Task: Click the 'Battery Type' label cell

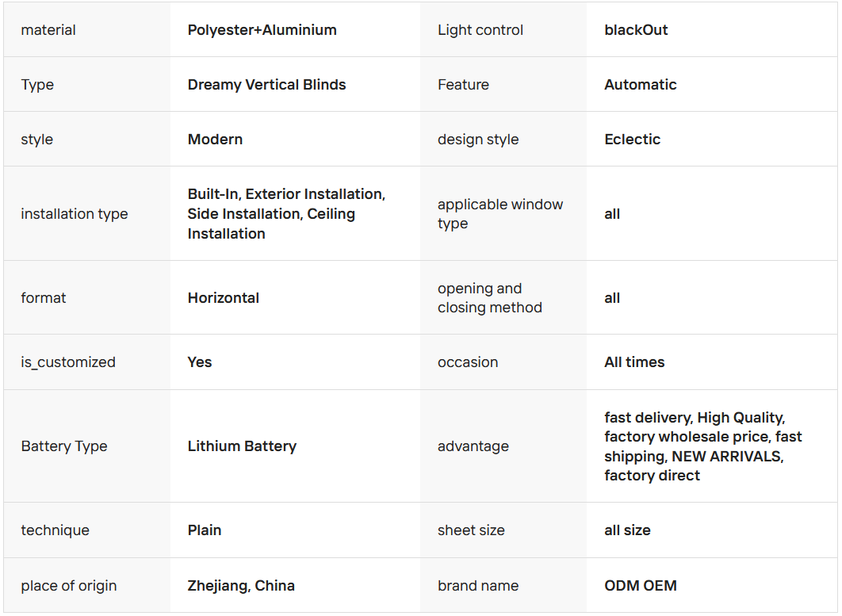Action: pyautogui.click(x=64, y=446)
